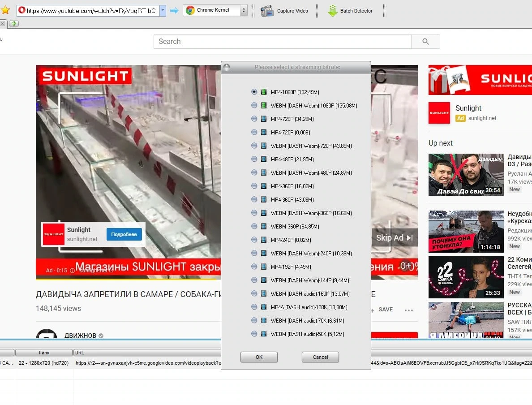532x405 pixels.
Task: Click the blue go arrow next to URL
Action: [x=174, y=10]
